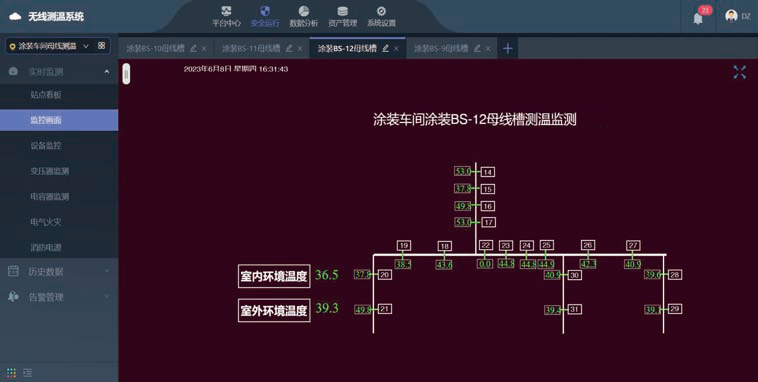Click edit pencil on 涂装BS-11母线槽 tab

click(x=289, y=48)
